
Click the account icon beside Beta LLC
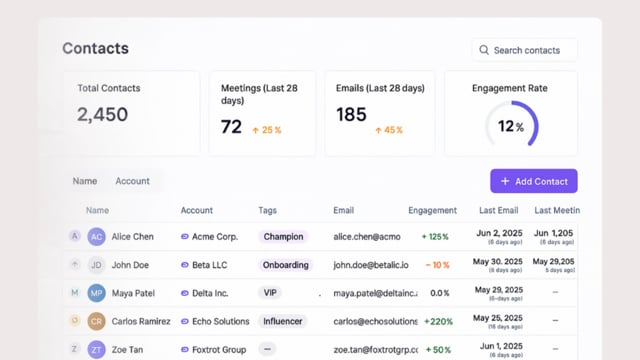tap(184, 264)
